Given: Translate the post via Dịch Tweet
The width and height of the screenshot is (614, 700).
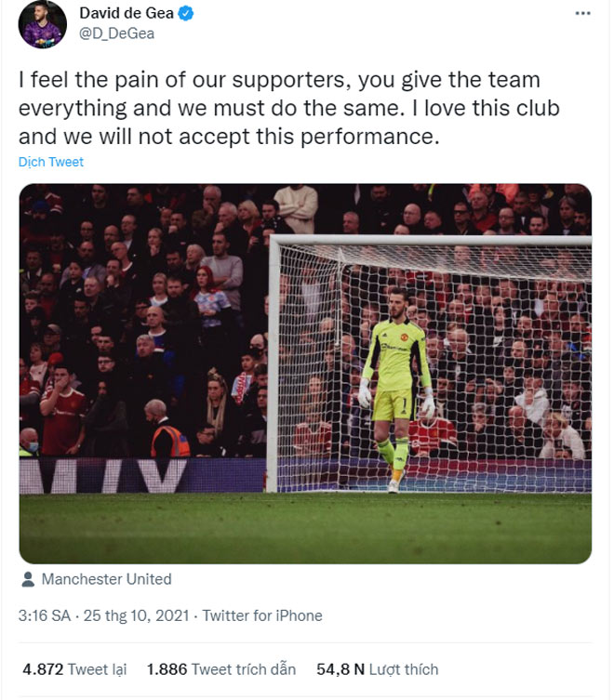Looking at the screenshot, I should tap(50, 162).
